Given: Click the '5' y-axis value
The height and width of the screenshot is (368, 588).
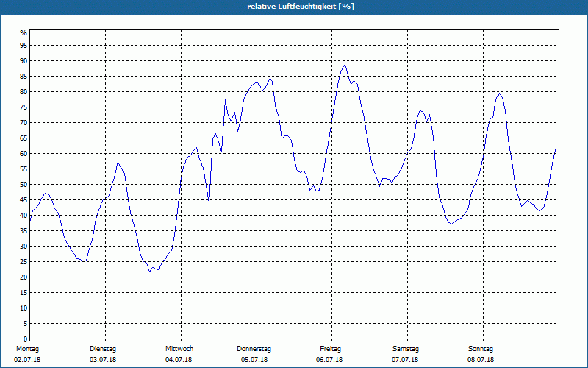Looking at the screenshot, I should tap(26, 324).
